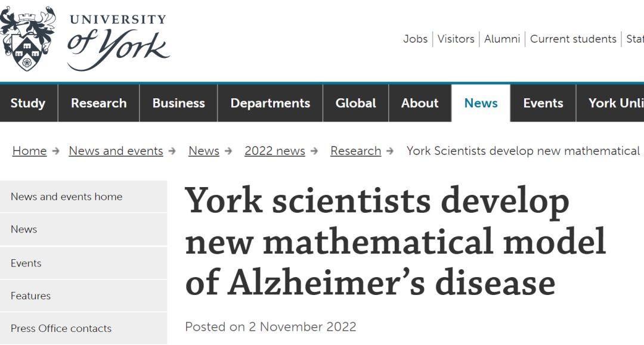
Task: Follow the Jobs link in header
Action: click(415, 39)
